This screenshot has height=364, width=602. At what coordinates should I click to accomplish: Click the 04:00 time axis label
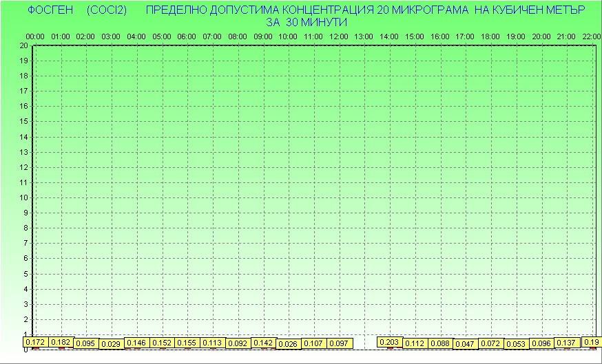136,37
